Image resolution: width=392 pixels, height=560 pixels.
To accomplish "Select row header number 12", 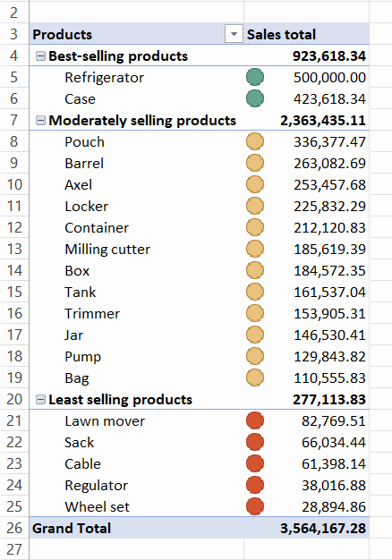I will (14, 227).
